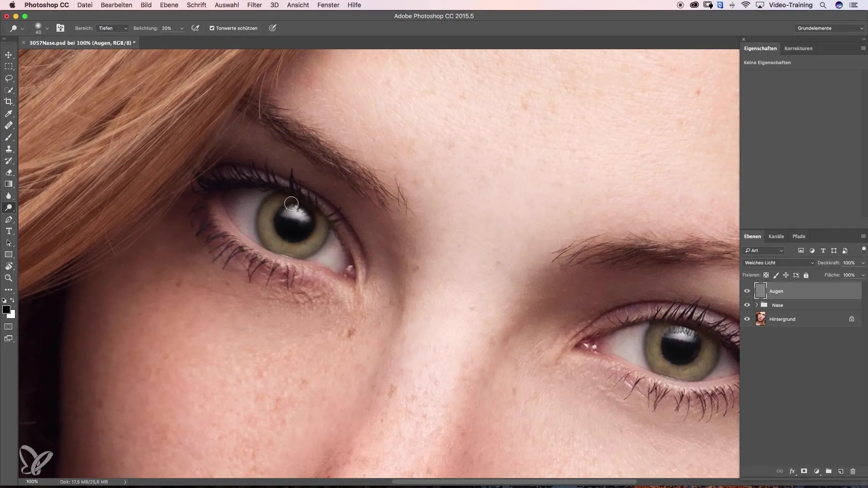The height and width of the screenshot is (488, 868).
Task: Select the Eraser tool
Action: click(9, 172)
